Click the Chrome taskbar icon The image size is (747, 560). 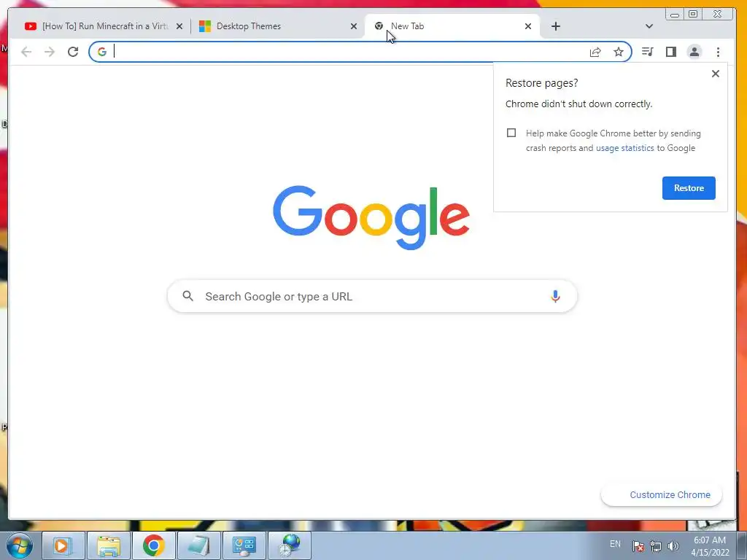click(153, 545)
